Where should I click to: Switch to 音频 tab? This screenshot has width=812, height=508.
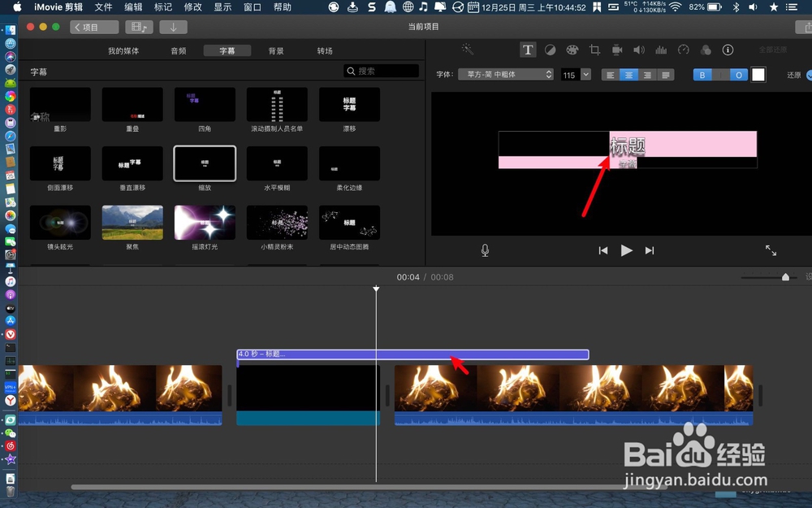coord(178,50)
